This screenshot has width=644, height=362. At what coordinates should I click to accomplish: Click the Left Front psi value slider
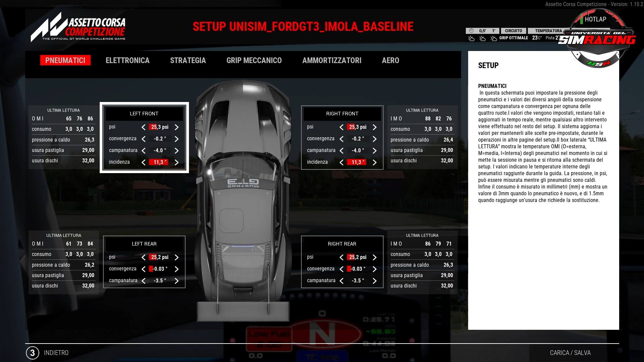(160, 127)
